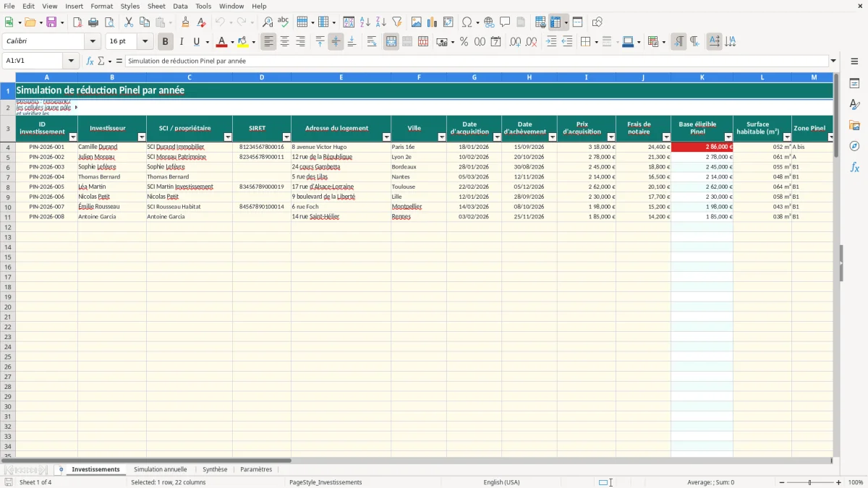Open the Sheet menu
The image size is (868, 488).
156,6
